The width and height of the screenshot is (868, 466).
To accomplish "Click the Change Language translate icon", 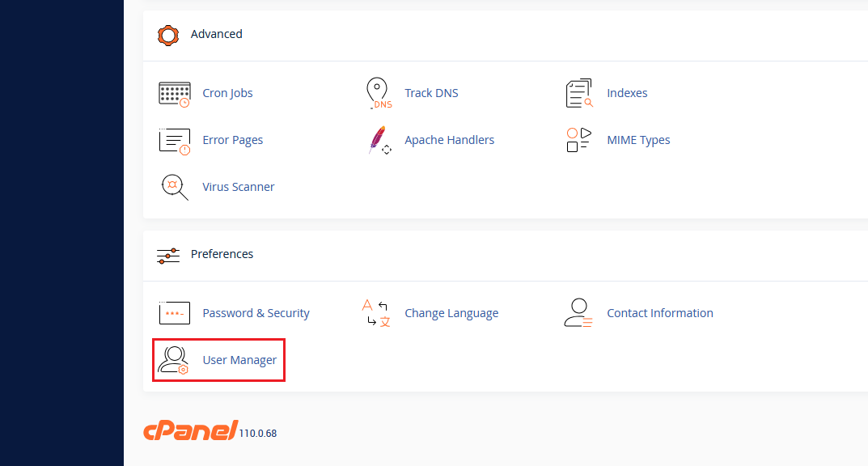I will 376,313.
